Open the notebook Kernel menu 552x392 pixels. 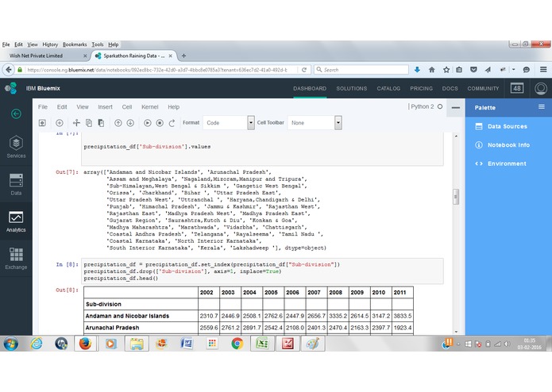click(149, 107)
